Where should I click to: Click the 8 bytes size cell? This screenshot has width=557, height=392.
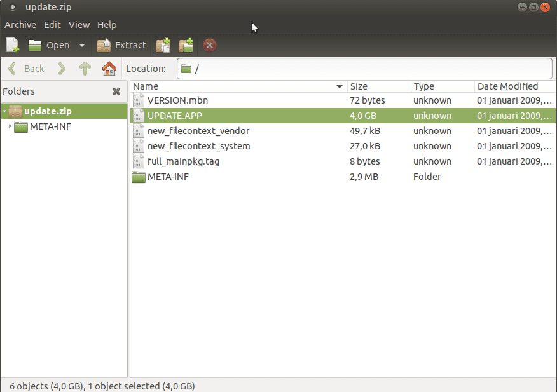pos(365,161)
